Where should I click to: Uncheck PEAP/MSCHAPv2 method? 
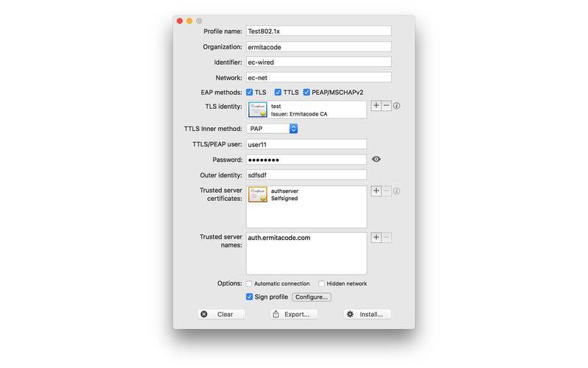point(306,92)
